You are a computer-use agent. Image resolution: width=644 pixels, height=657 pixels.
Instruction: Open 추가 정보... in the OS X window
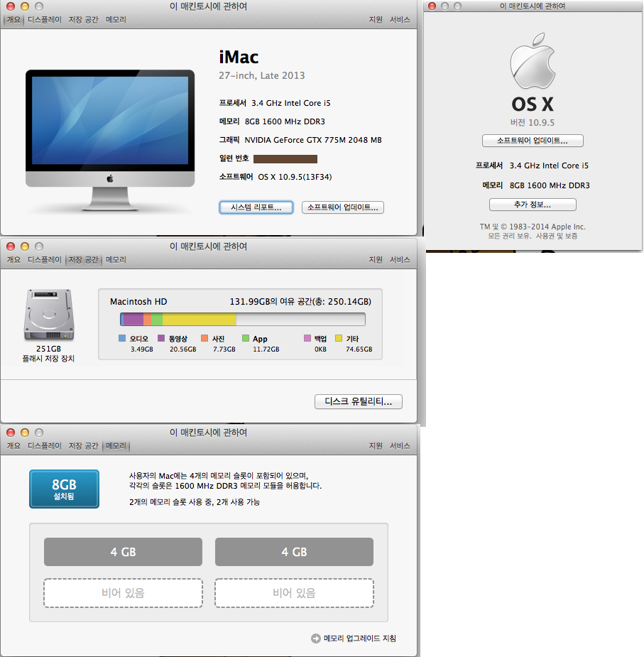tap(532, 205)
